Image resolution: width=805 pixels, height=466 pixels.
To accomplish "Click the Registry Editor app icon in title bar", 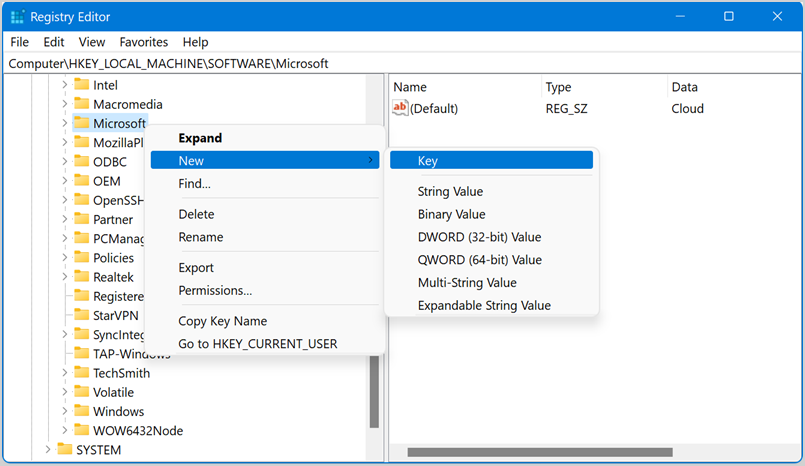I will coord(17,17).
